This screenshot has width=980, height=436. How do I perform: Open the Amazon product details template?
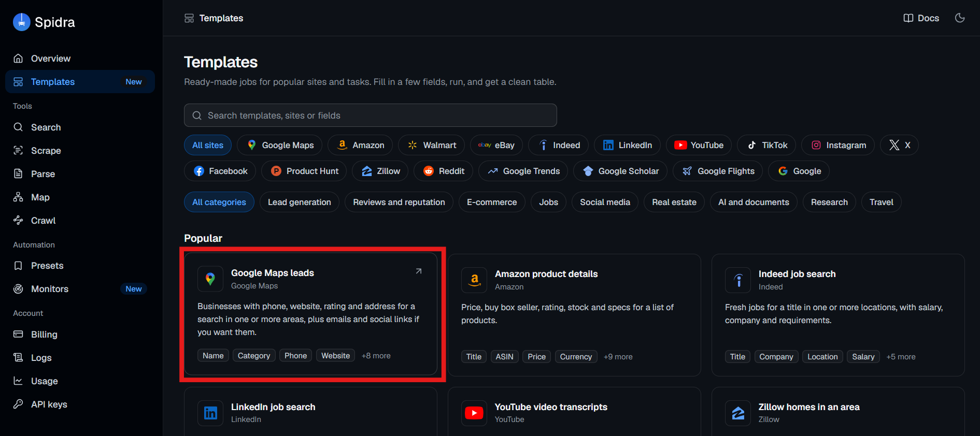click(x=574, y=315)
